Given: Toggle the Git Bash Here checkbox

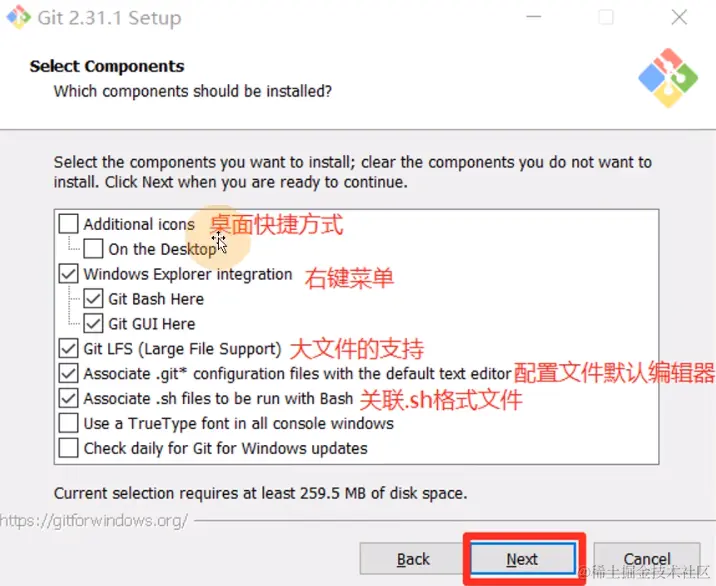Looking at the screenshot, I should pos(93,299).
